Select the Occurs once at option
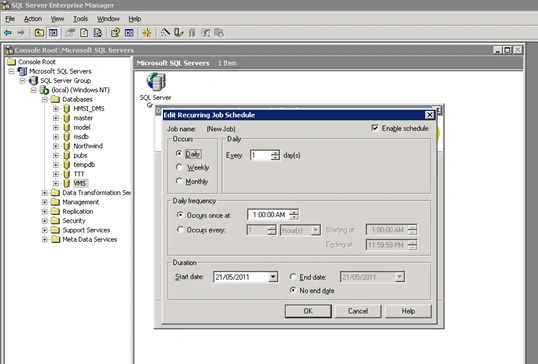 tap(180, 215)
